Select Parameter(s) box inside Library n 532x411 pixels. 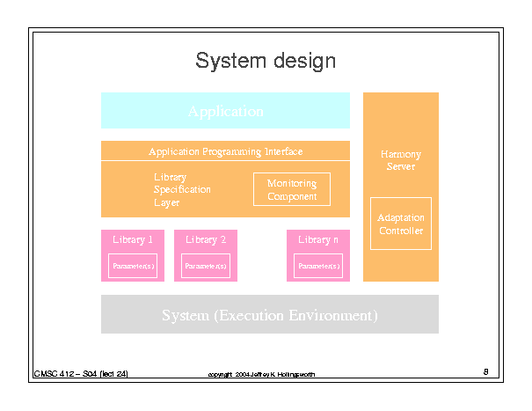(x=318, y=266)
